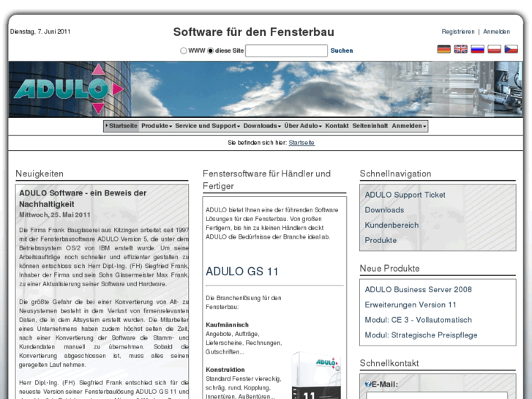
Task: Click the 'Neuigkeiten' section heading
Action: pyautogui.click(x=40, y=174)
